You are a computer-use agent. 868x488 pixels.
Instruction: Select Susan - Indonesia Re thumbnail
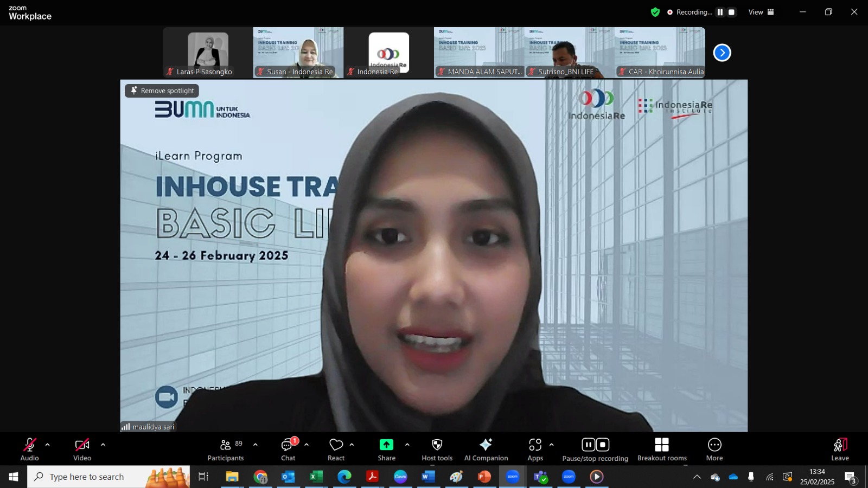pyautogui.click(x=298, y=53)
